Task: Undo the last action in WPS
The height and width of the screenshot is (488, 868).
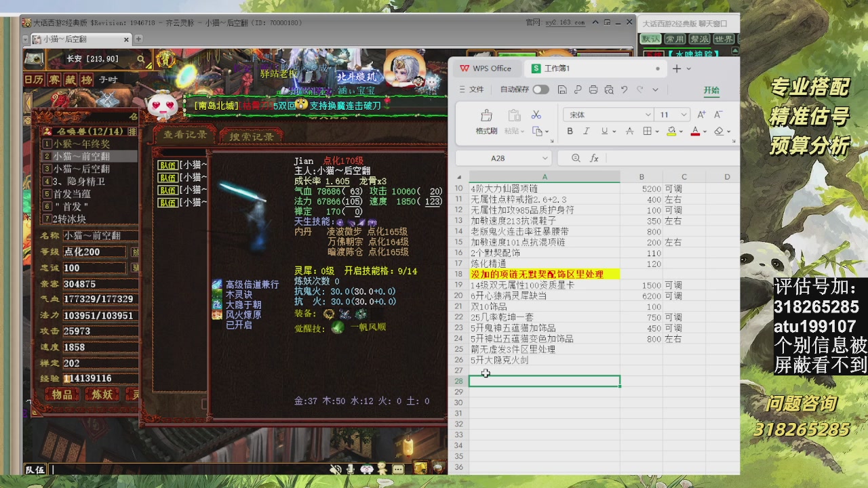Action: [624, 89]
